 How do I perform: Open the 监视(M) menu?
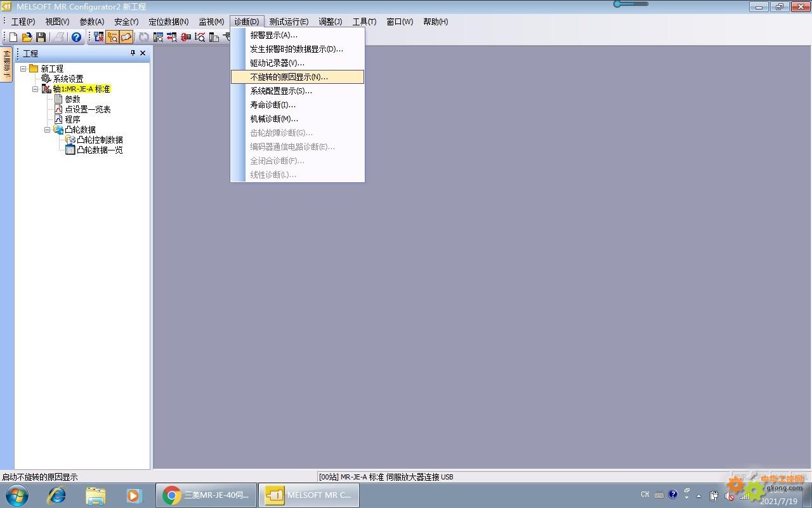pos(211,22)
